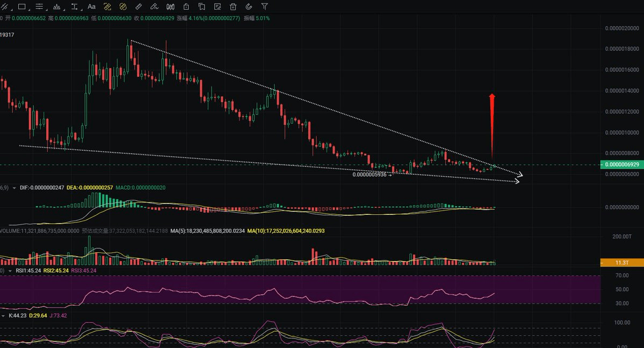Click the trash delete drawings icon
644x348 pixels.
click(x=233, y=6)
